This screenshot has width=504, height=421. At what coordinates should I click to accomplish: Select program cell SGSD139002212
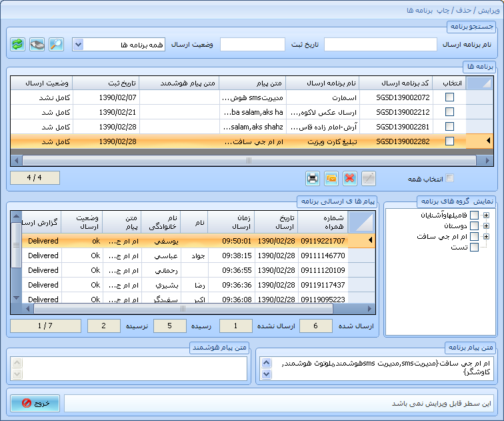[396, 112]
